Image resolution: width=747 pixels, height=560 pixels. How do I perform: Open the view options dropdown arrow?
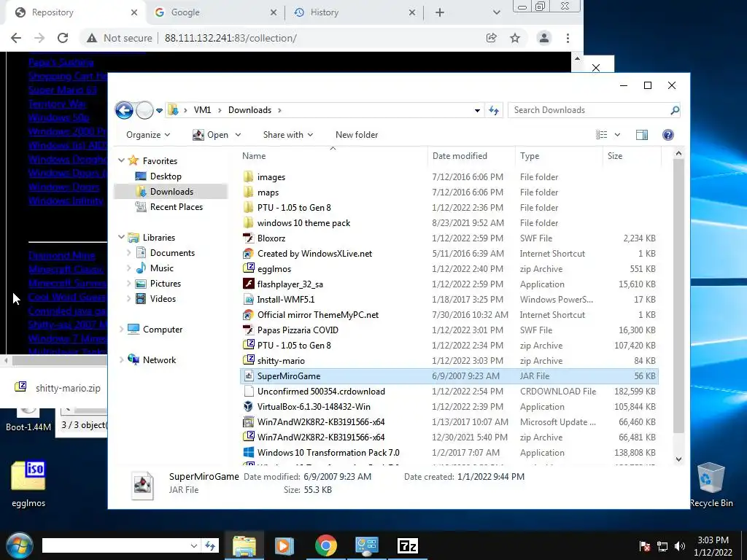point(617,135)
